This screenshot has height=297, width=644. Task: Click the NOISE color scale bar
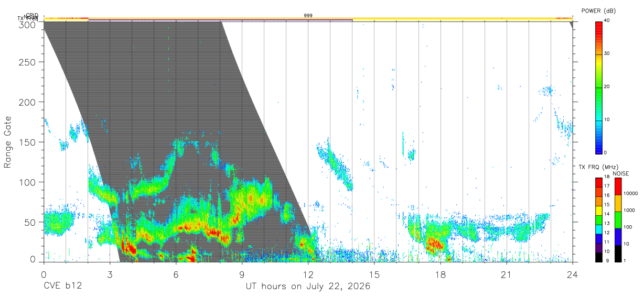coord(618,220)
